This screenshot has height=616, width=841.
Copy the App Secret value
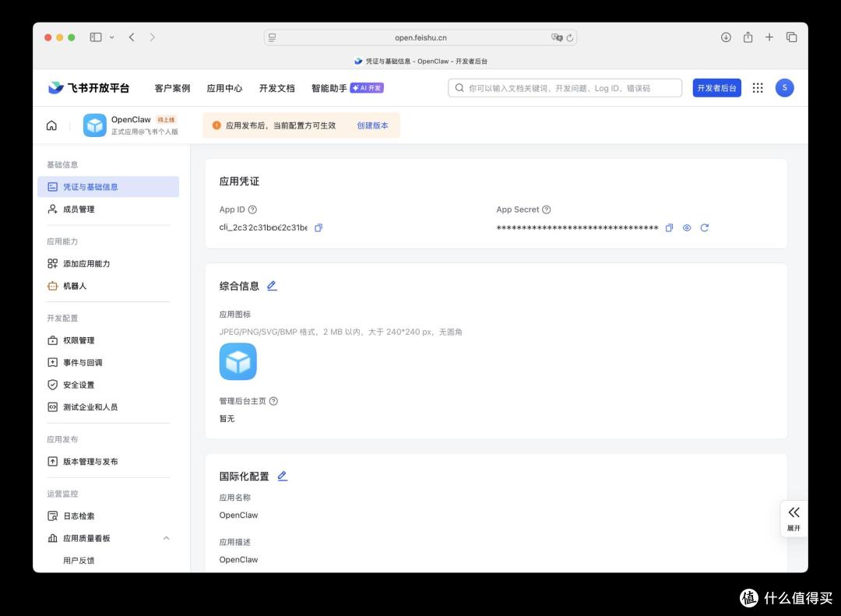point(669,228)
